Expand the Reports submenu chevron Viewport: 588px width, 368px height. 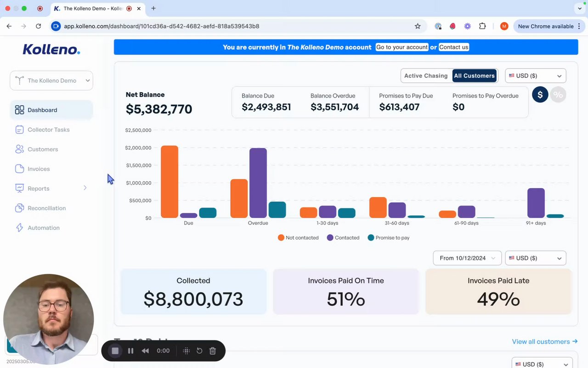tap(85, 188)
